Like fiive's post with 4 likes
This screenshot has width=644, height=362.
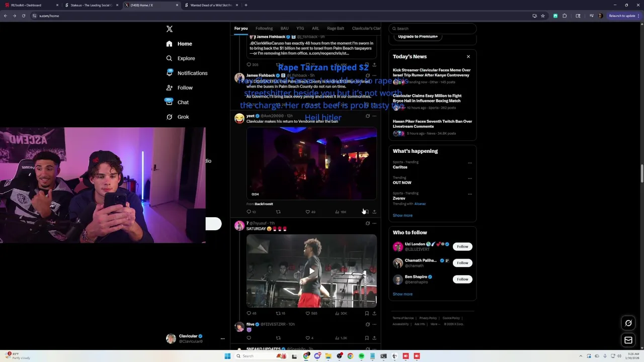[309, 338]
